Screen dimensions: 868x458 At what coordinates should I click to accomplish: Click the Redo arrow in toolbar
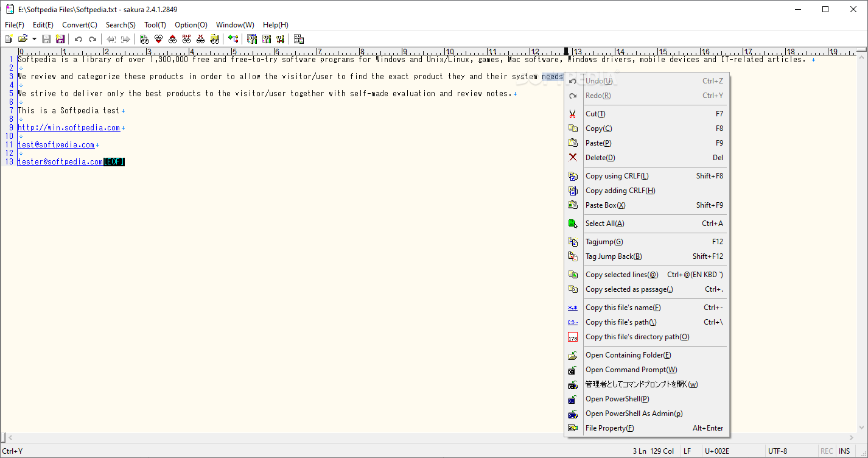click(93, 39)
